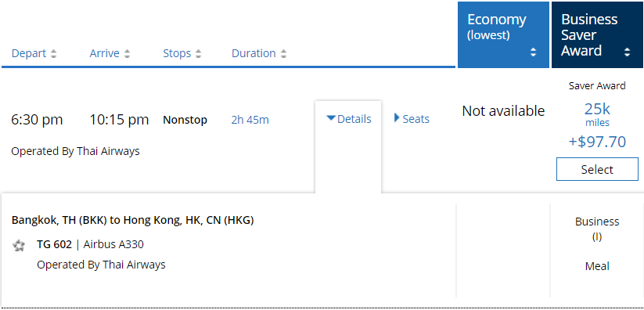The width and height of the screenshot is (644, 310).
Task: Click the Star Alliance logo icon
Action: (x=19, y=246)
